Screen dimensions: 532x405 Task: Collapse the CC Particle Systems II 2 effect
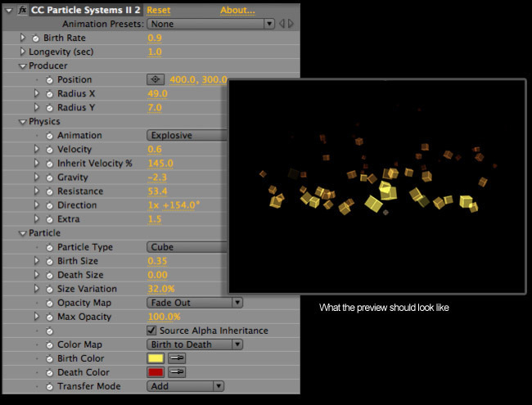pyautogui.click(x=9, y=11)
